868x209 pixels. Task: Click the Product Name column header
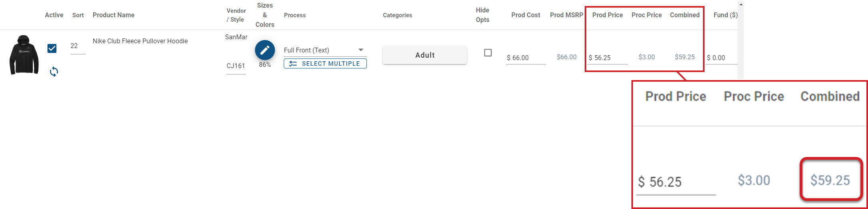pyautogui.click(x=113, y=15)
